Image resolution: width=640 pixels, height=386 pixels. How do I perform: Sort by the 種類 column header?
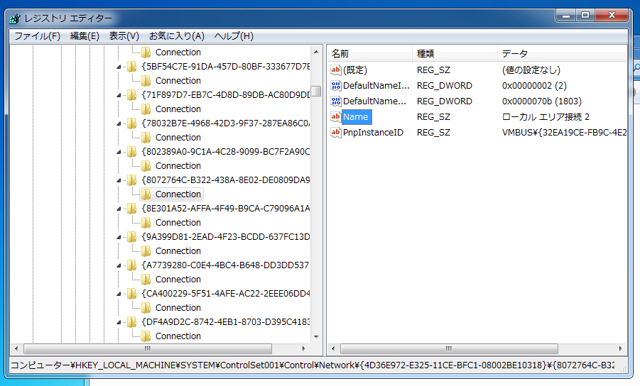point(455,53)
